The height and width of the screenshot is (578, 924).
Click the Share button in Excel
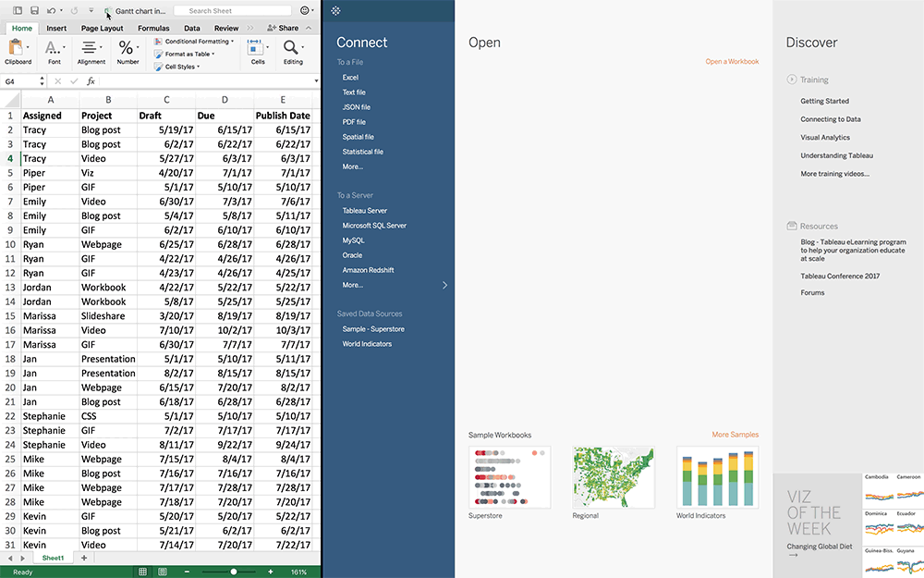(283, 28)
